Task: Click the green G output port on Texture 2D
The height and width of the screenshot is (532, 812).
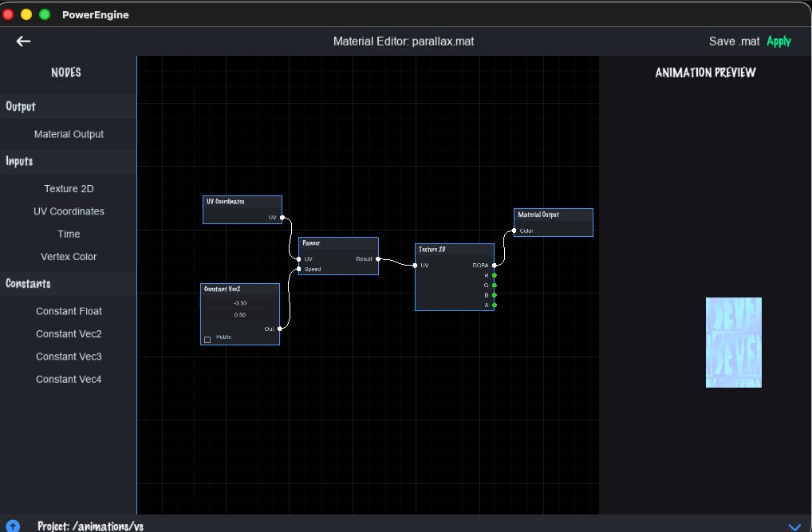Action: [495, 286]
